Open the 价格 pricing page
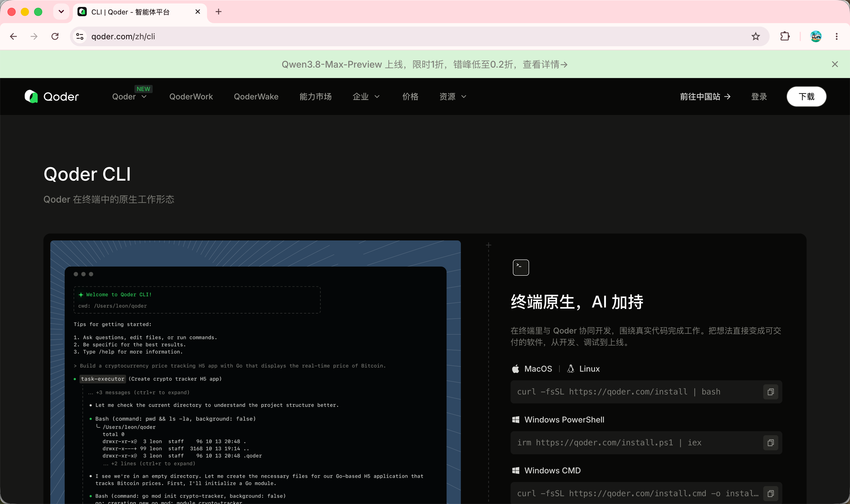This screenshot has width=850, height=504. click(x=410, y=97)
